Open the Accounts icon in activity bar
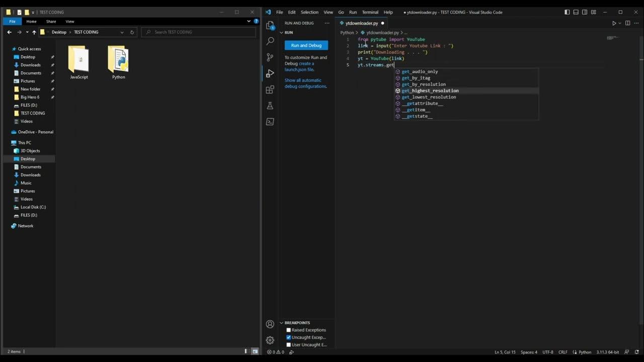Image resolution: width=644 pixels, height=362 pixels. tap(270, 324)
